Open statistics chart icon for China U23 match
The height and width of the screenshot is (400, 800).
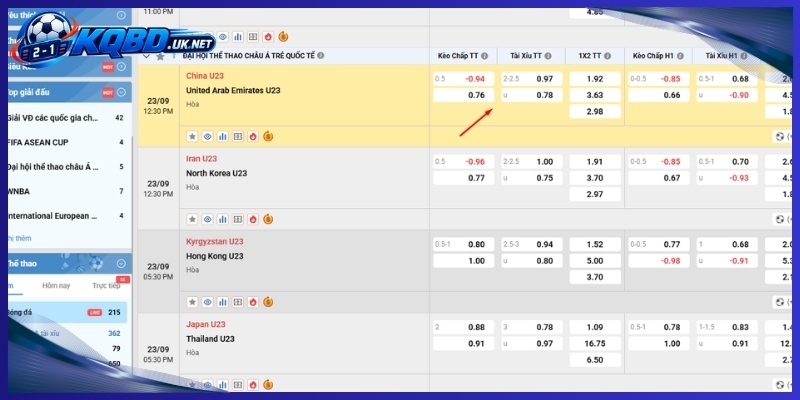tap(222, 136)
